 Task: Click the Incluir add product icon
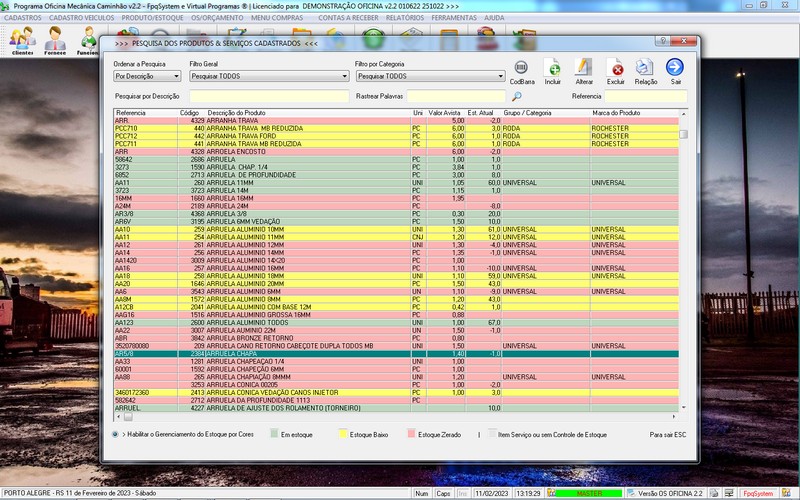coord(553,68)
